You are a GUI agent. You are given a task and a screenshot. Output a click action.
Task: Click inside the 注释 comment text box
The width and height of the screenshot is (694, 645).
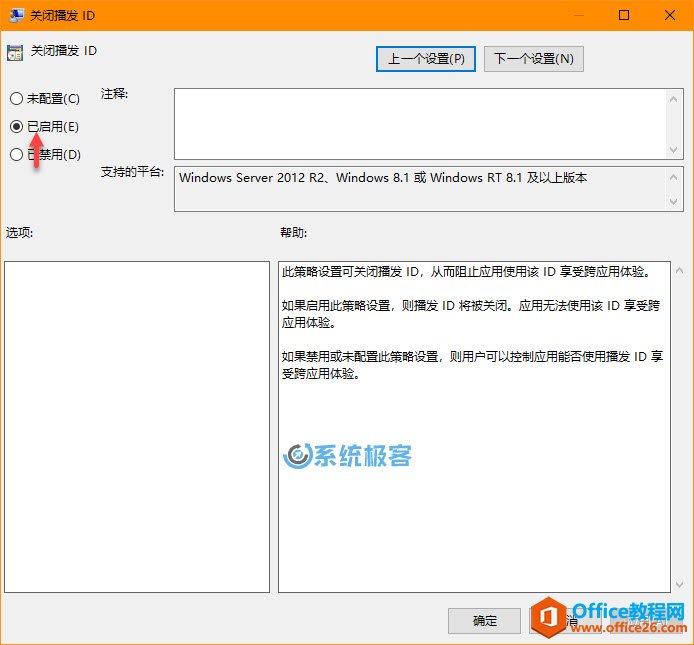pos(420,124)
